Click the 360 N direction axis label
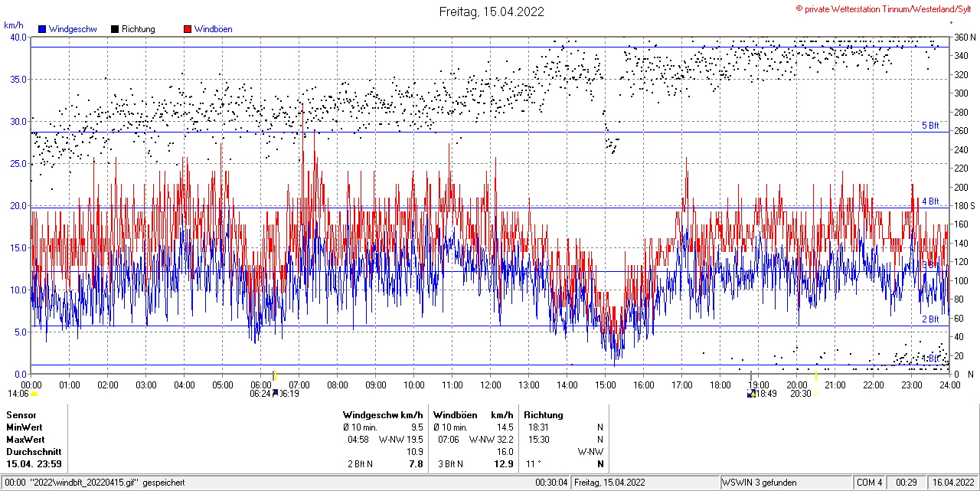The width and height of the screenshot is (980, 491). pos(965,37)
